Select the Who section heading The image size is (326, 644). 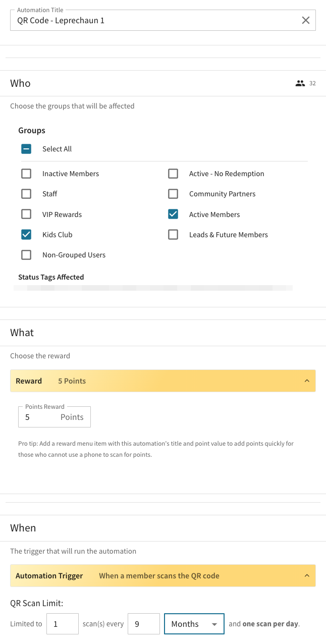[x=20, y=83]
